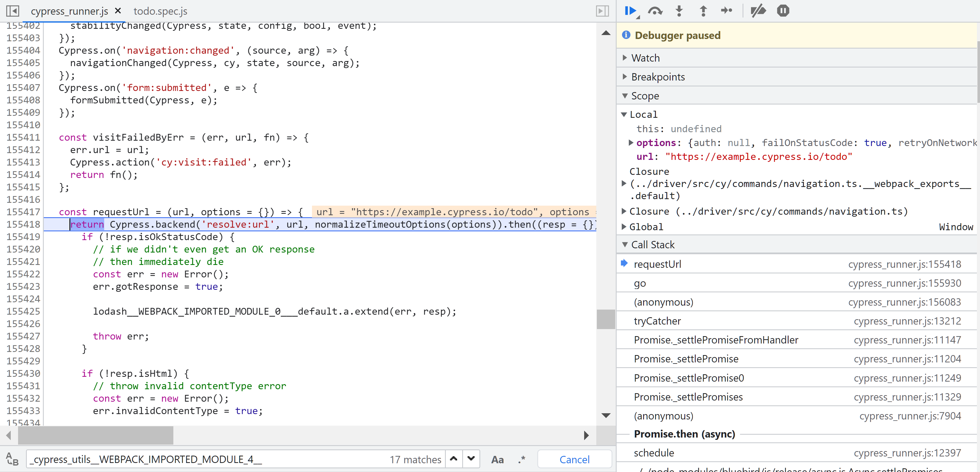Image resolution: width=980 pixels, height=472 pixels.
Task: Show the file navigator sidebar
Action: [x=12, y=11]
